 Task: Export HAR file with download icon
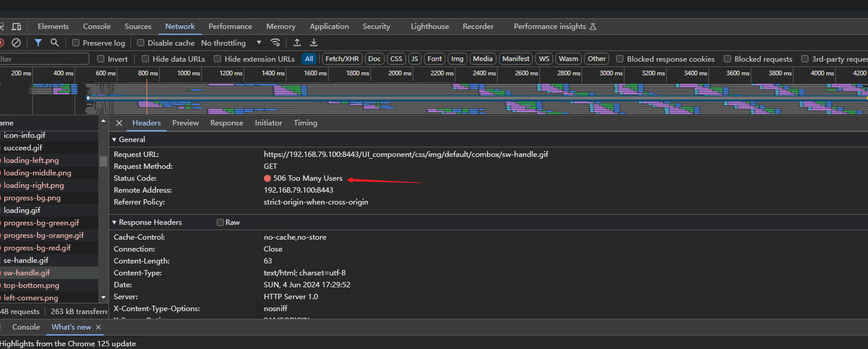pos(314,43)
